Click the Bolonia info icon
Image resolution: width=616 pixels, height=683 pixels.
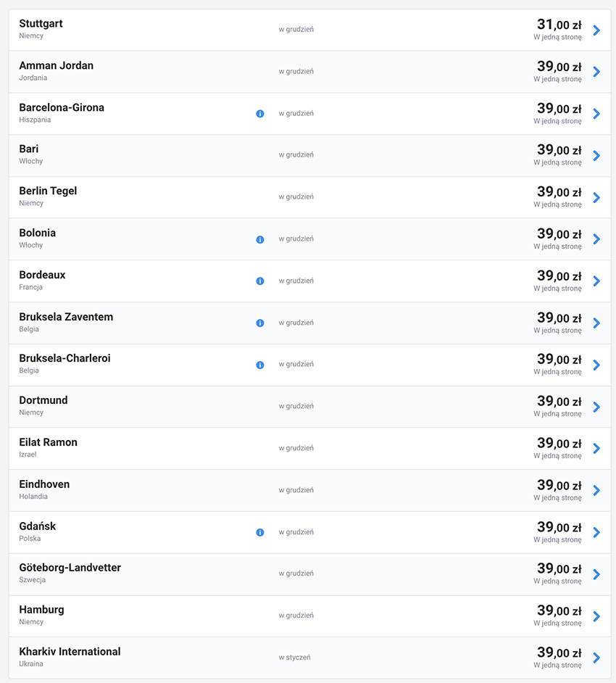pos(260,239)
